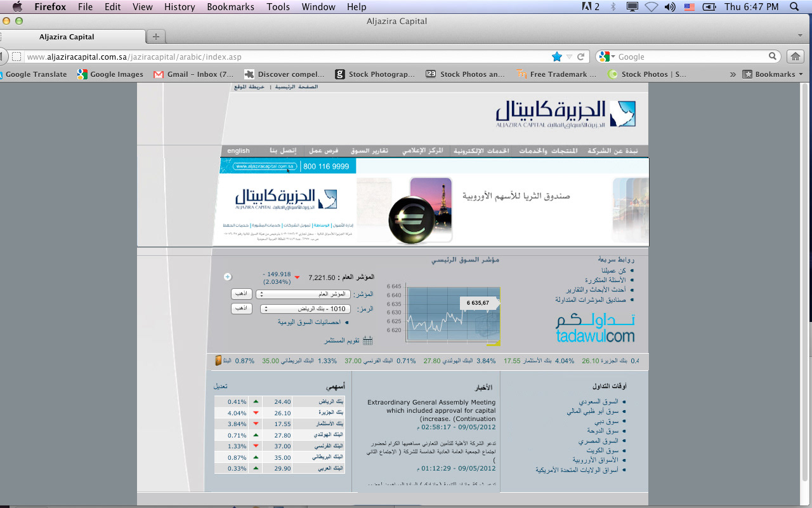Click the display mirroring menu icon
This screenshot has height=508, width=812.
[632, 6]
